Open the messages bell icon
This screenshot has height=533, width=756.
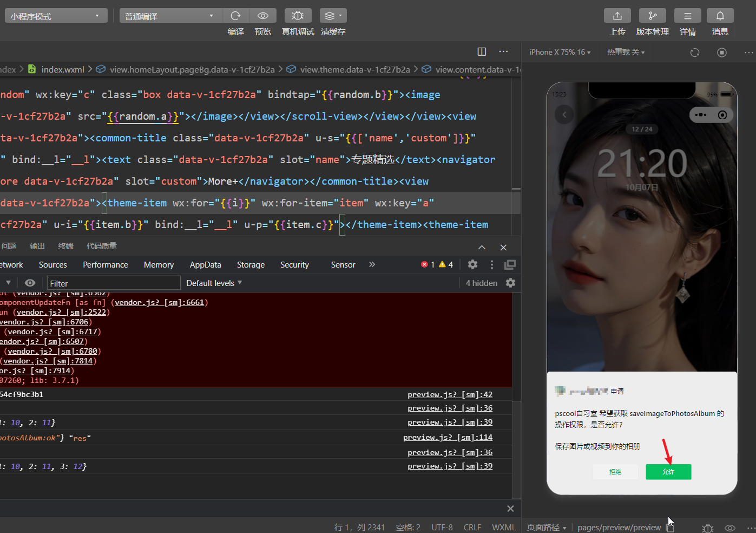(x=720, y=16)
